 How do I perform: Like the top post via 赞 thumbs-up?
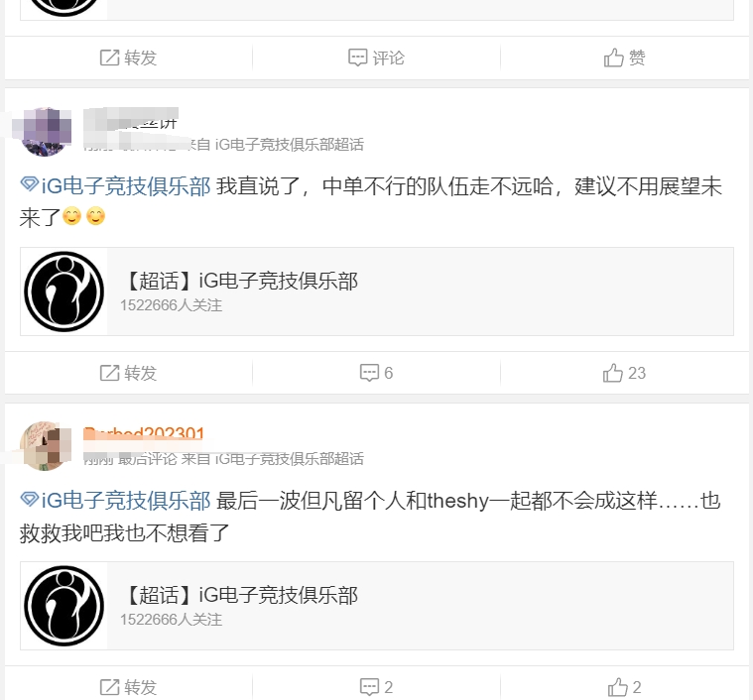tap(624, 58)
